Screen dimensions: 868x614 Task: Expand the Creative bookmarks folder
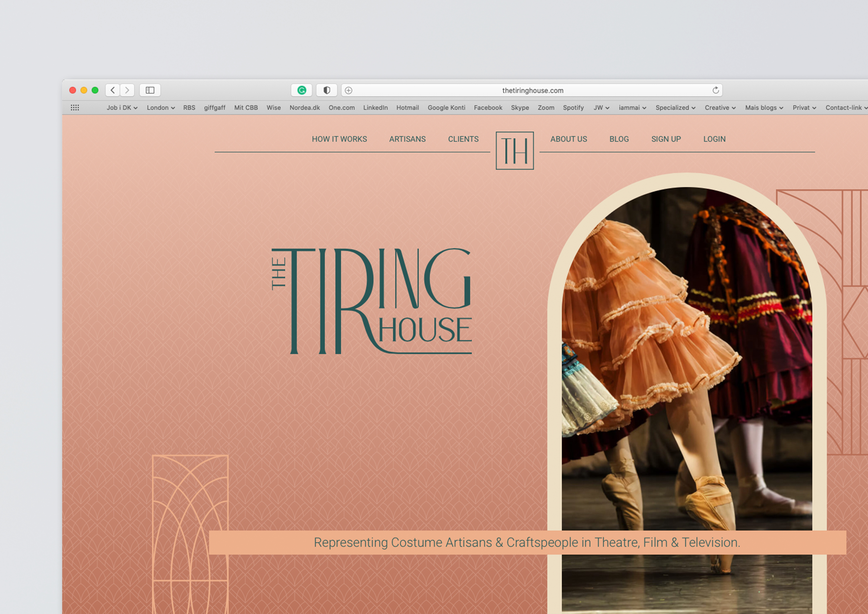[720, 108]
